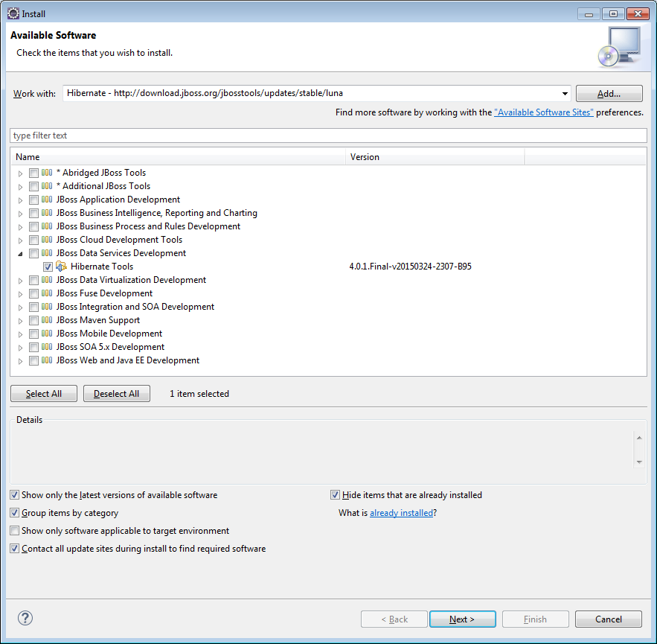657x644 pixels.
Task: Click category icon beside JBoss Fuse Development
Action: [x=47, y=293]
